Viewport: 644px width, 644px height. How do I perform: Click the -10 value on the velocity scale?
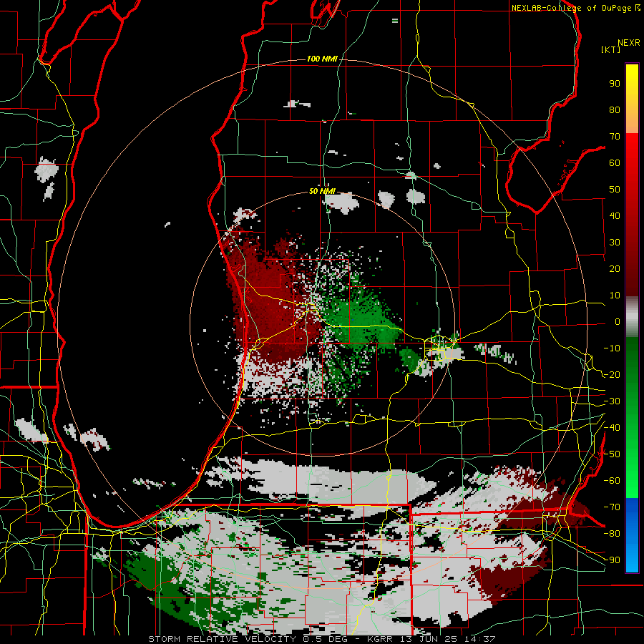612,348
